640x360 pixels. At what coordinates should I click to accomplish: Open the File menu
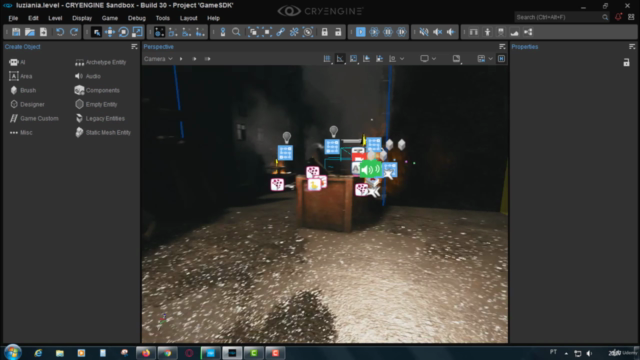13,18
